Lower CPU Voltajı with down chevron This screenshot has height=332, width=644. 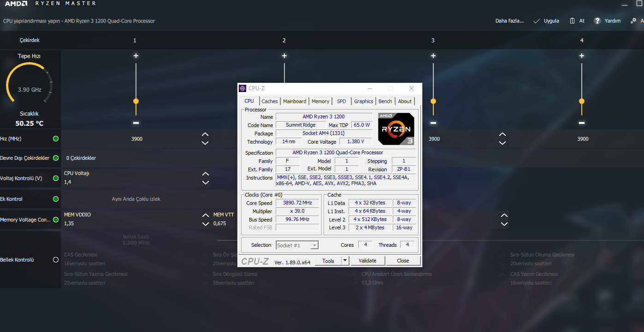tap(206, 182)
